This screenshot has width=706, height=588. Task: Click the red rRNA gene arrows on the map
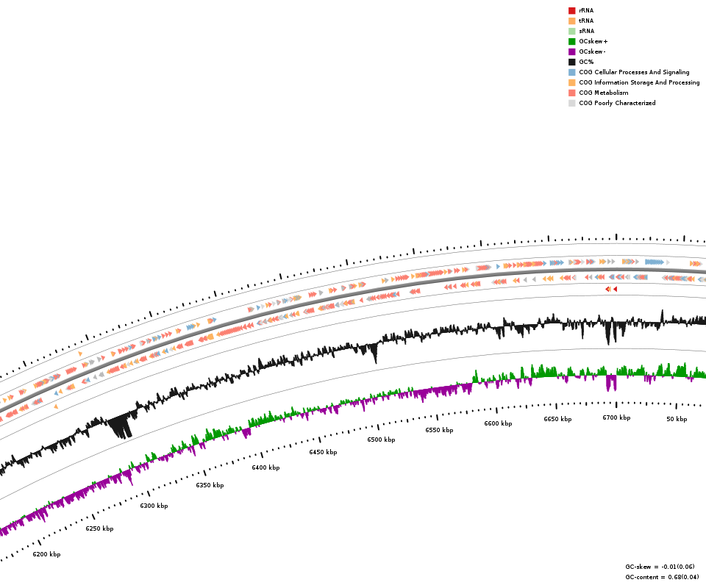click(611, 290)
